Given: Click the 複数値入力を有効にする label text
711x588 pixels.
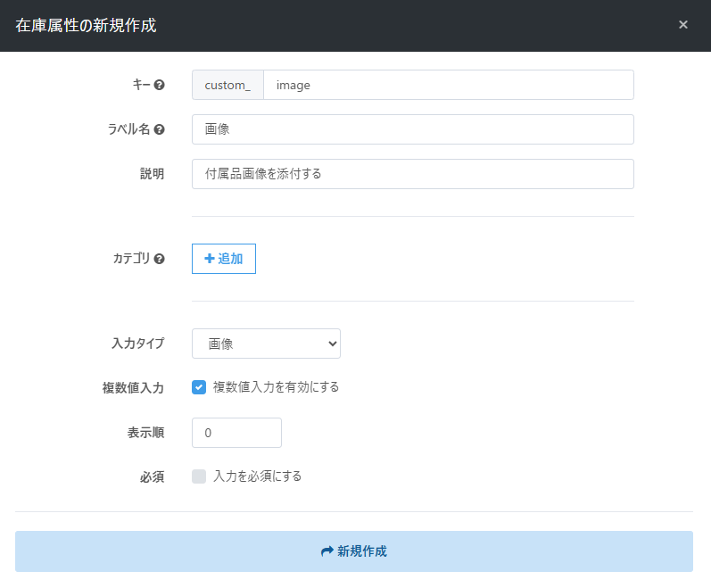Looking at the screenshot, I should point(277,387).
